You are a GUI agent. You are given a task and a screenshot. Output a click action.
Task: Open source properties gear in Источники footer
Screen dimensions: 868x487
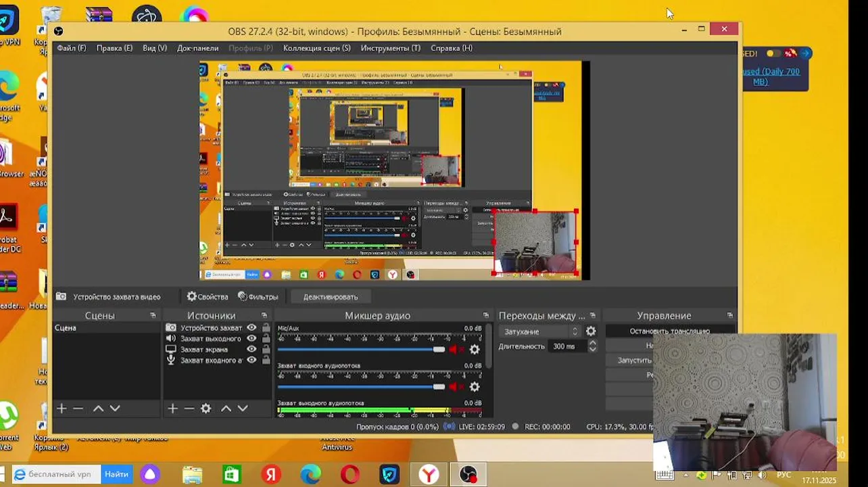206,409
